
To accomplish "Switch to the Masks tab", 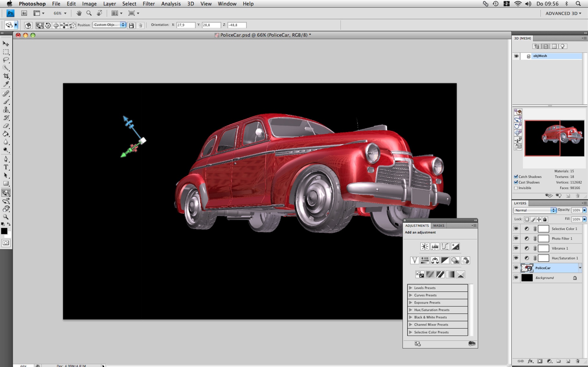I will (x=438, y=226).
